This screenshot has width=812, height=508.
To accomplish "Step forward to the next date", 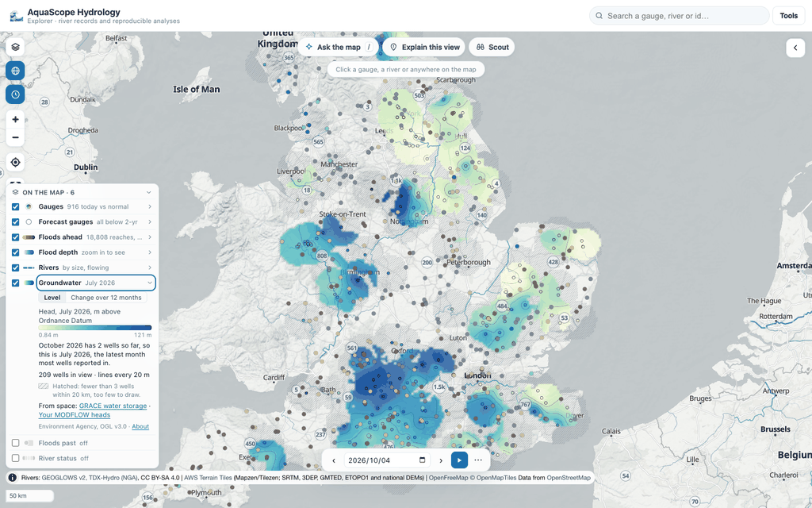I will (x=441, y=460).
